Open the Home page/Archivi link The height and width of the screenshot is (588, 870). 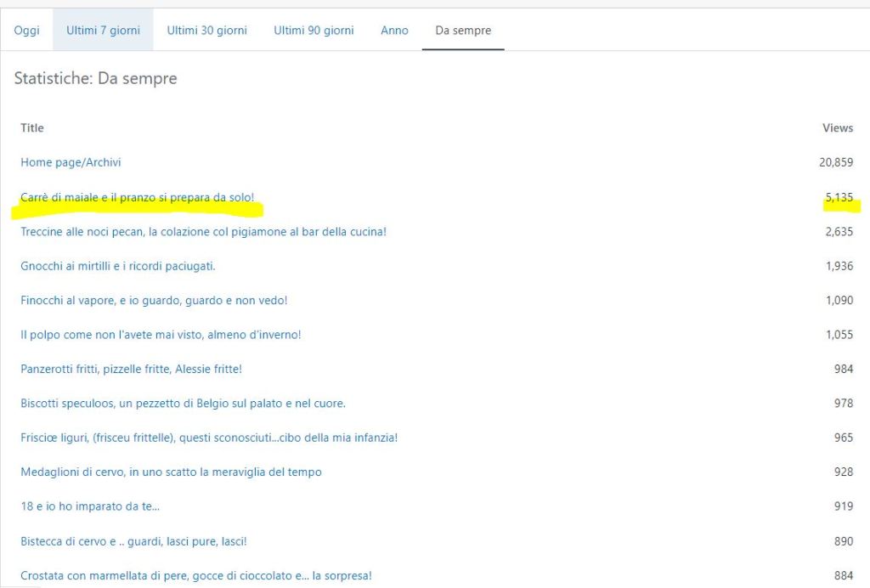[65, 162]
